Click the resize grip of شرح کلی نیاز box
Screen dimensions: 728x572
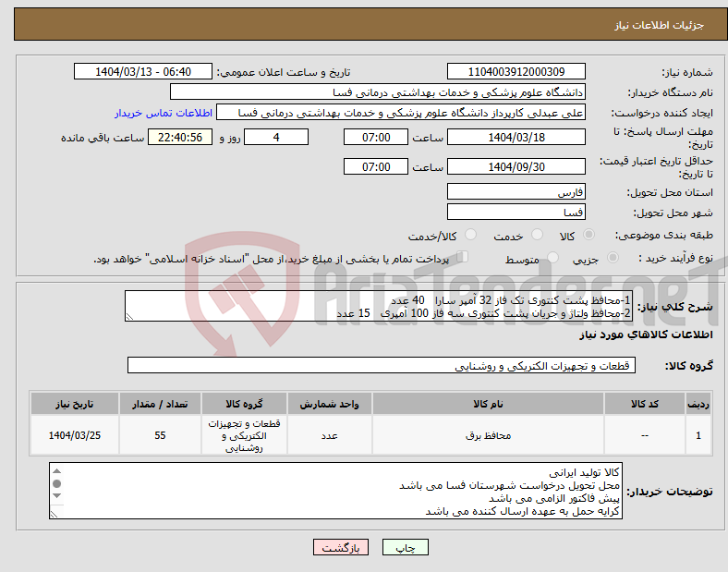129,317
